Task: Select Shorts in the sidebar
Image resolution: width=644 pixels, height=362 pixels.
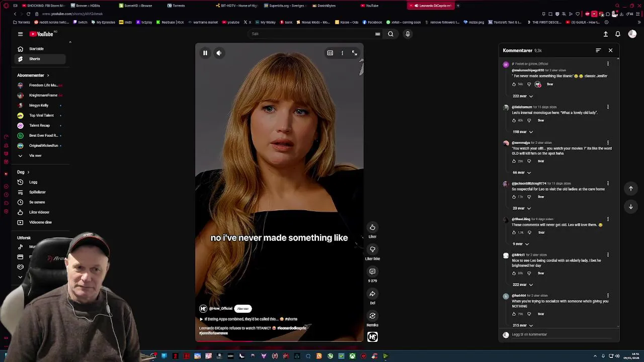Action: 40,59
